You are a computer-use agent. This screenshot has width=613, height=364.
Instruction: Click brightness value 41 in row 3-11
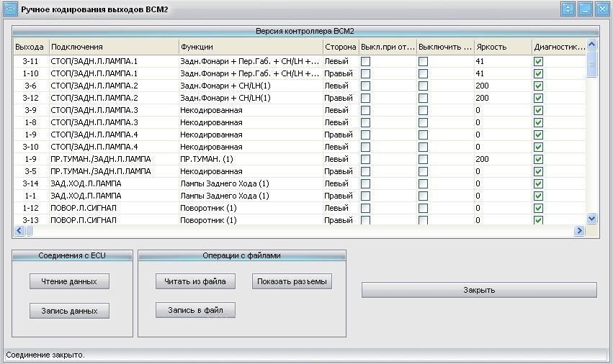[x=480, y=61]
